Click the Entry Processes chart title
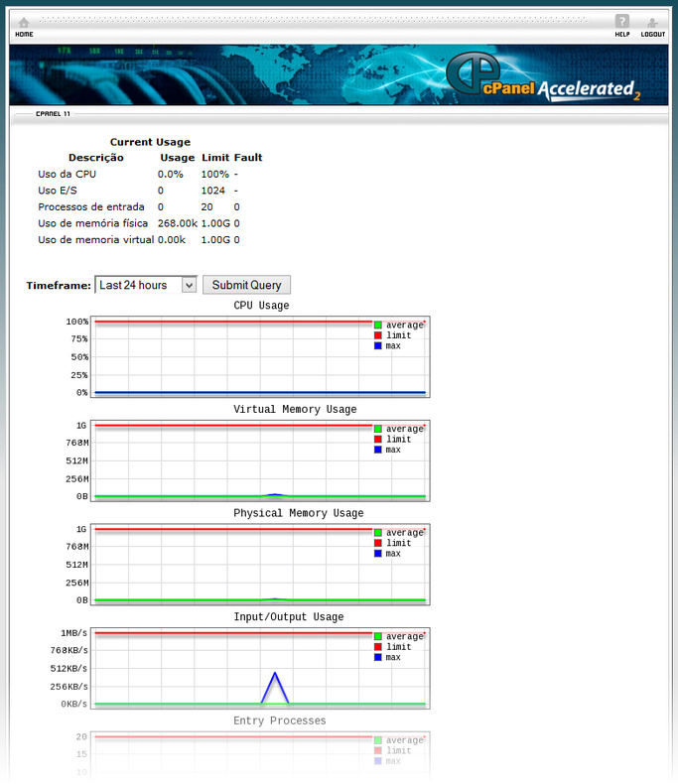Image resolution: width=678 pixels, height=784 pixels. click(279, 720)
